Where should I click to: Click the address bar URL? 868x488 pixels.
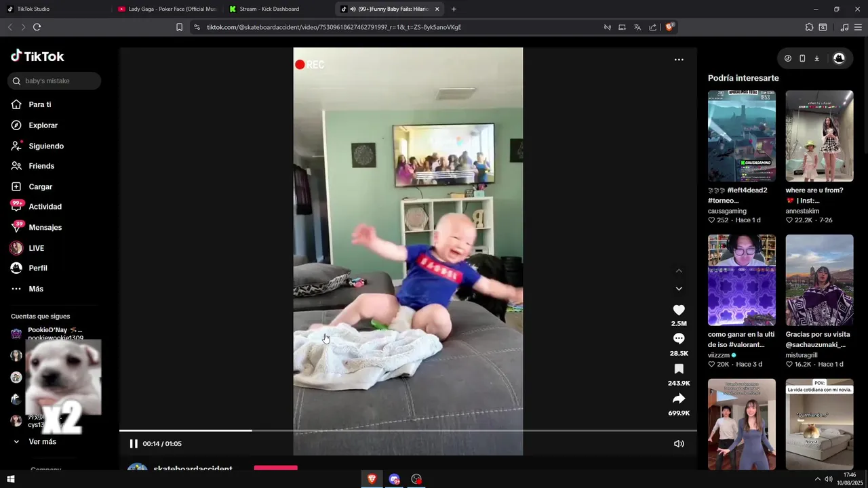coord(334,27)
